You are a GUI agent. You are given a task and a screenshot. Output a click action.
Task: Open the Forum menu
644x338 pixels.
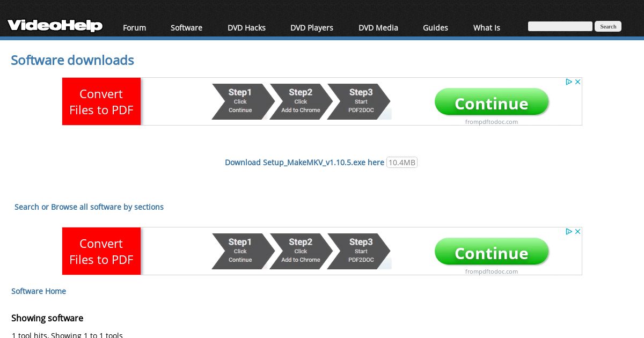pos(134,28)
